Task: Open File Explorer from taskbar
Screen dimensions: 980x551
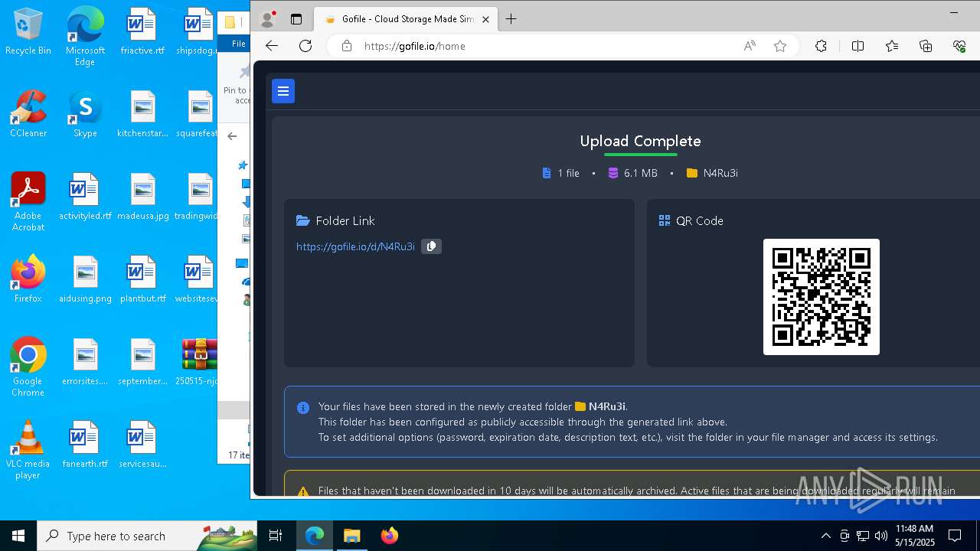Action: [351, 536]
